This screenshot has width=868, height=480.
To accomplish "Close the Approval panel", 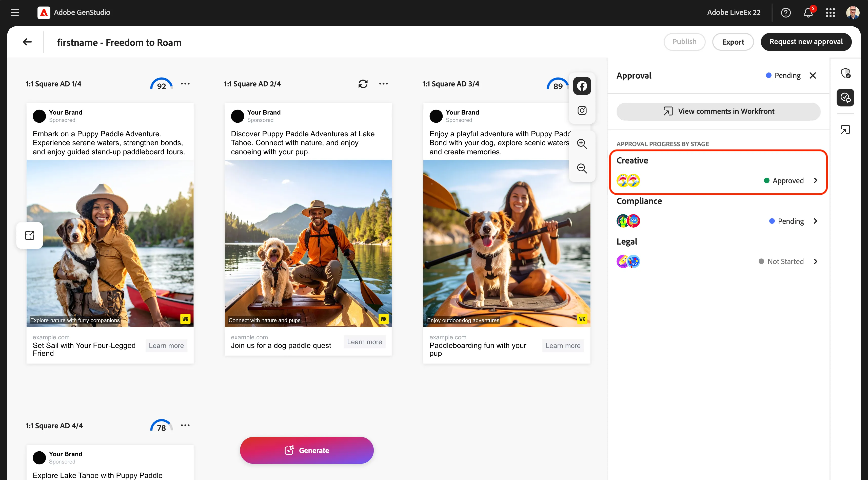I will tap(813, 75).
